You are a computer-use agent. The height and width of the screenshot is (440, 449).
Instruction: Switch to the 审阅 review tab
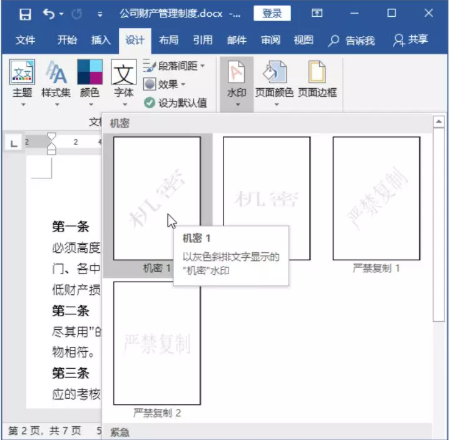270,40
